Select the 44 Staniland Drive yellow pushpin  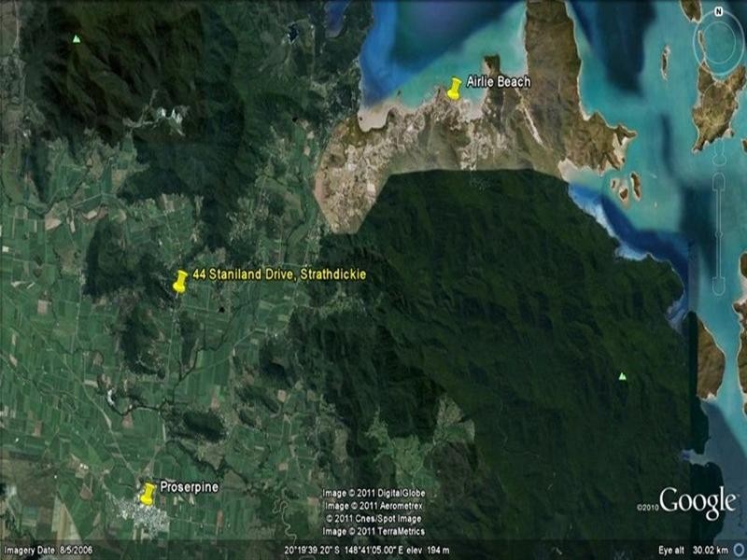point(180,281)
